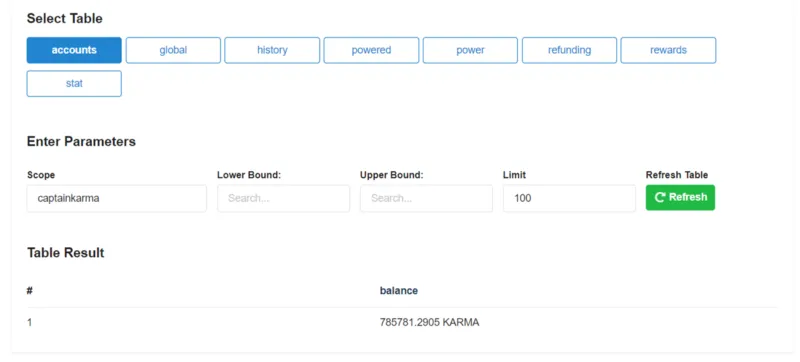Click the Table Result heading
800x362 pixels.
[65, 253]
